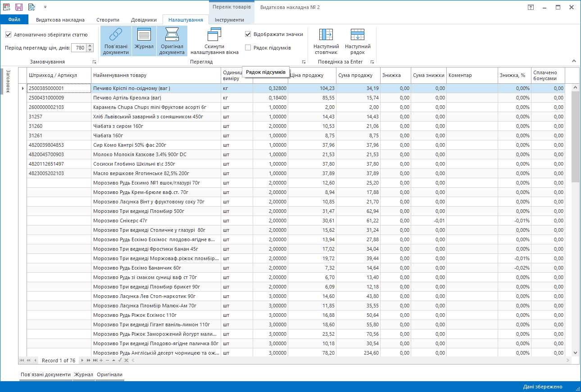Toggle the Пов'язані документи ribbon button
The height and width of the screenshot is (392, 581).
click(x=116, y=41)
